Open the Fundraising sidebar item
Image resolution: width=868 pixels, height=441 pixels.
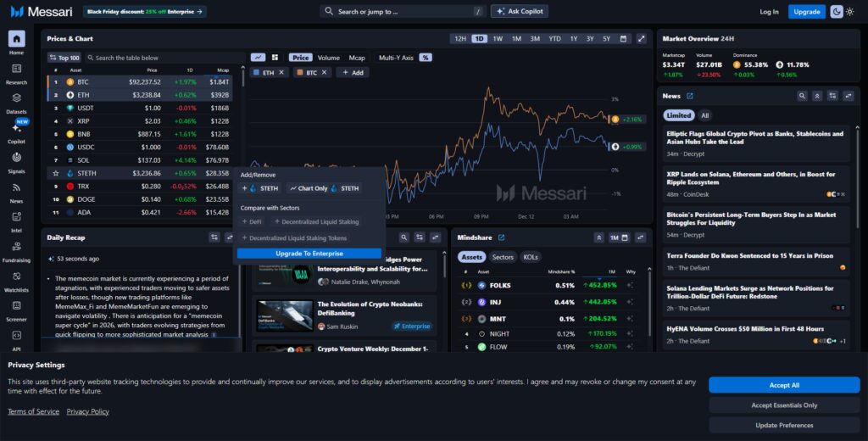coord(17,252)
